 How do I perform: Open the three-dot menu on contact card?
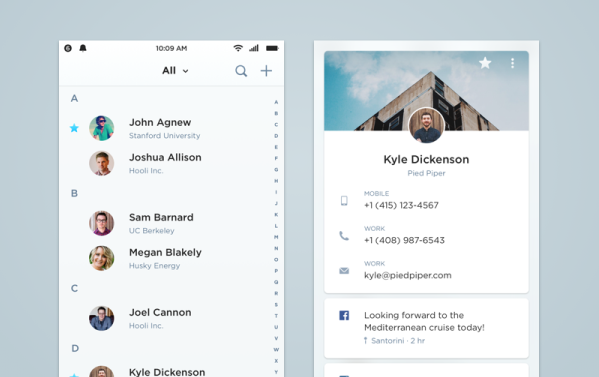coord(512,63)
